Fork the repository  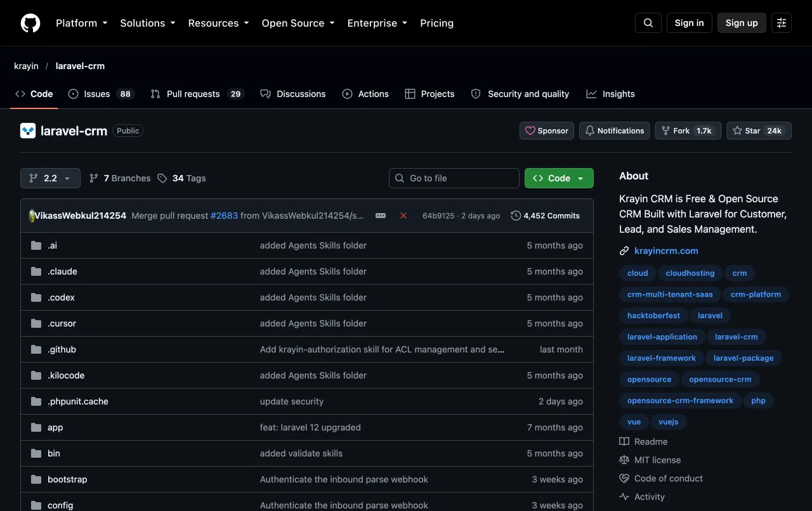688,131
